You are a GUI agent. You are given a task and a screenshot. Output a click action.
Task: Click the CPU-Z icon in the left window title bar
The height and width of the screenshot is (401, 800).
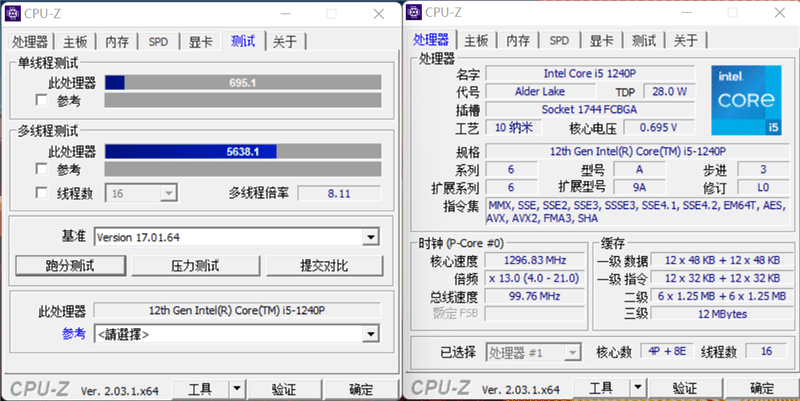tap(13, 13)
